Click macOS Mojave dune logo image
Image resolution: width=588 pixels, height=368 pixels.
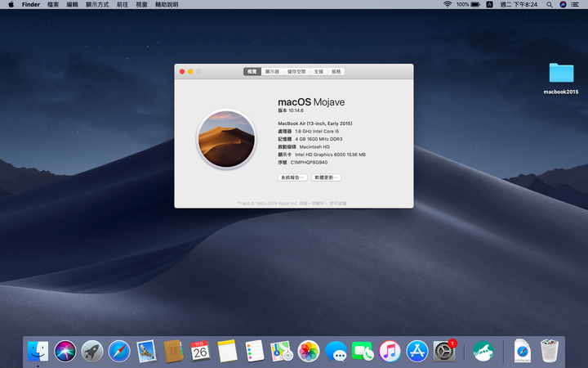[x=226, y=139]
